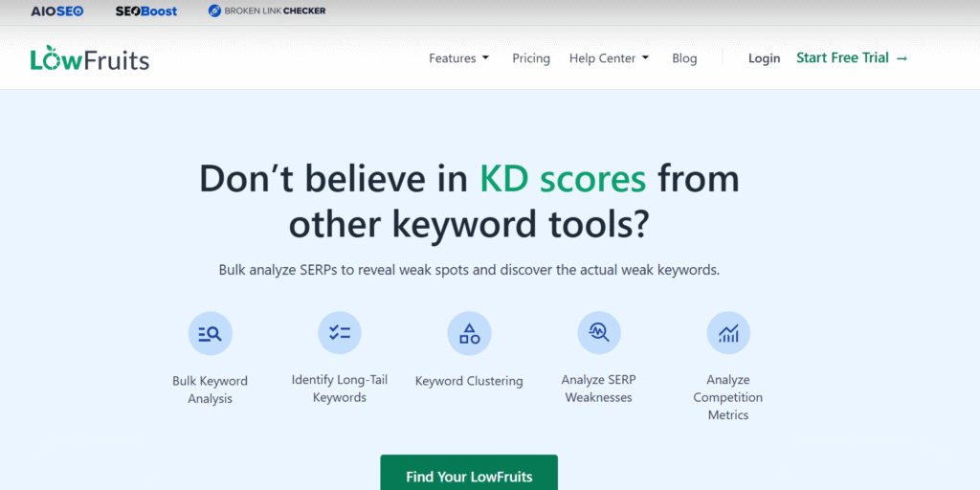Click the Analyze SERP Weaknesses magnifier icon
This screenshot has height=490, width=980.
[x=598, y=333]
